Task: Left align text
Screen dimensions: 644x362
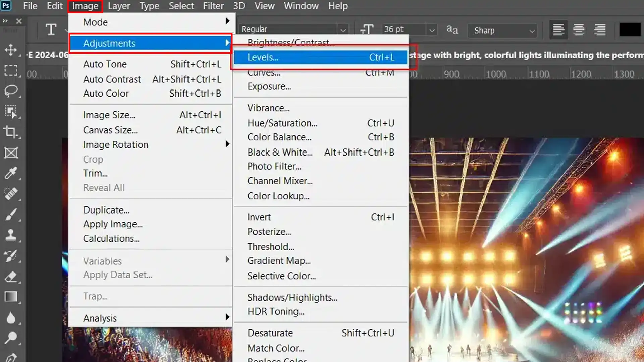Action: [x=558, y=30]
